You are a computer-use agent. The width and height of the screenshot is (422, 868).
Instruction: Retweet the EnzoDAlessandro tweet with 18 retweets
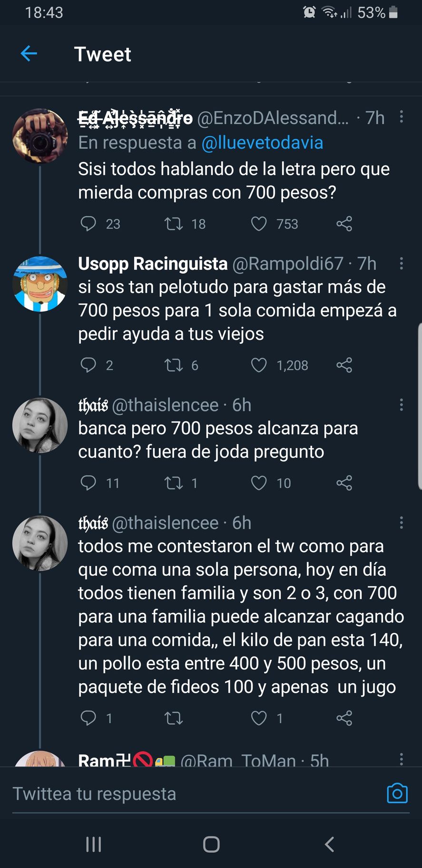(x=173, y=224)
